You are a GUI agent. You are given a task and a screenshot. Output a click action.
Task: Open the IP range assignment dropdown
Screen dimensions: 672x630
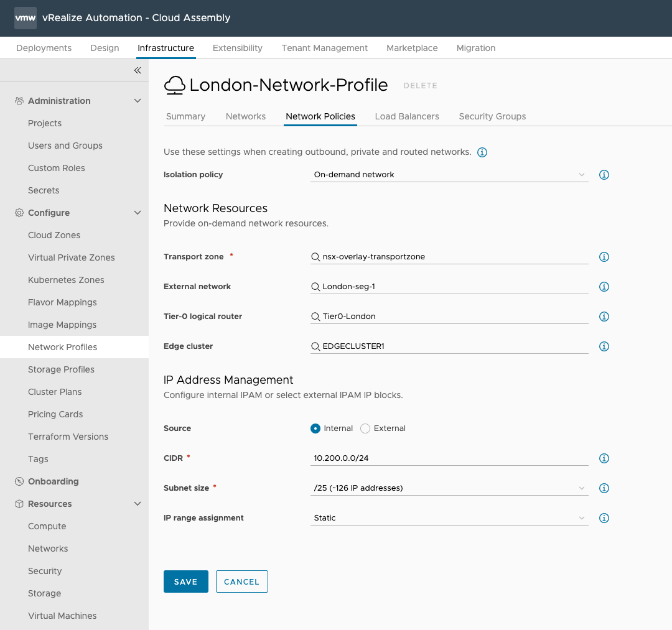[449, 518]
